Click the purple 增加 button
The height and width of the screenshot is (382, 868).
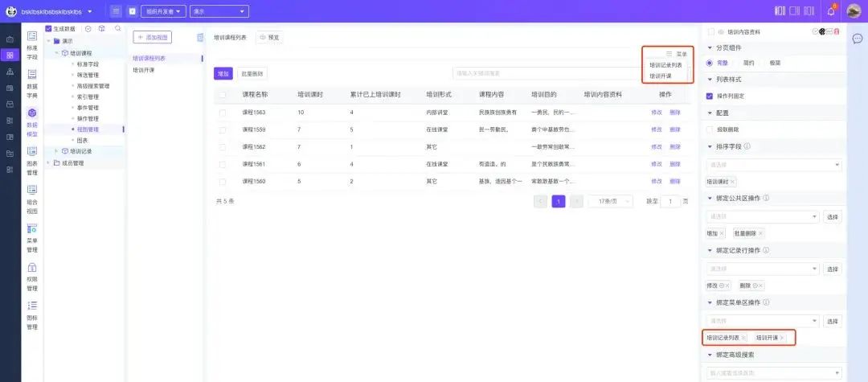tap(223, 74)
